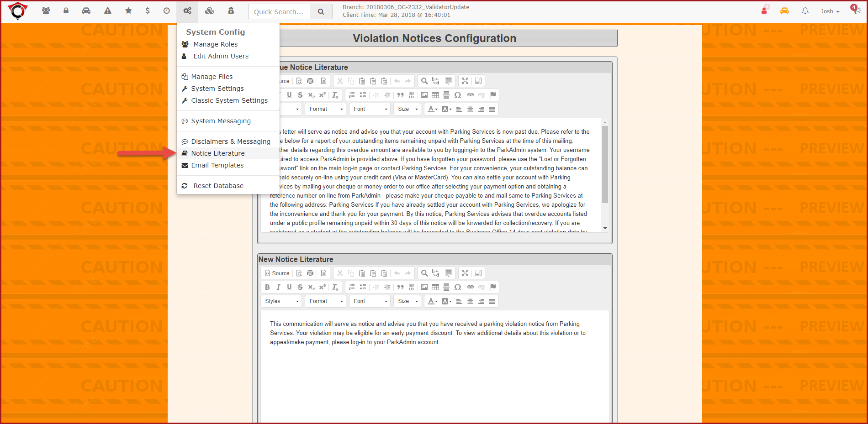
Task: Open the warning triangle violations menu
Action: [x=108, y=11]
